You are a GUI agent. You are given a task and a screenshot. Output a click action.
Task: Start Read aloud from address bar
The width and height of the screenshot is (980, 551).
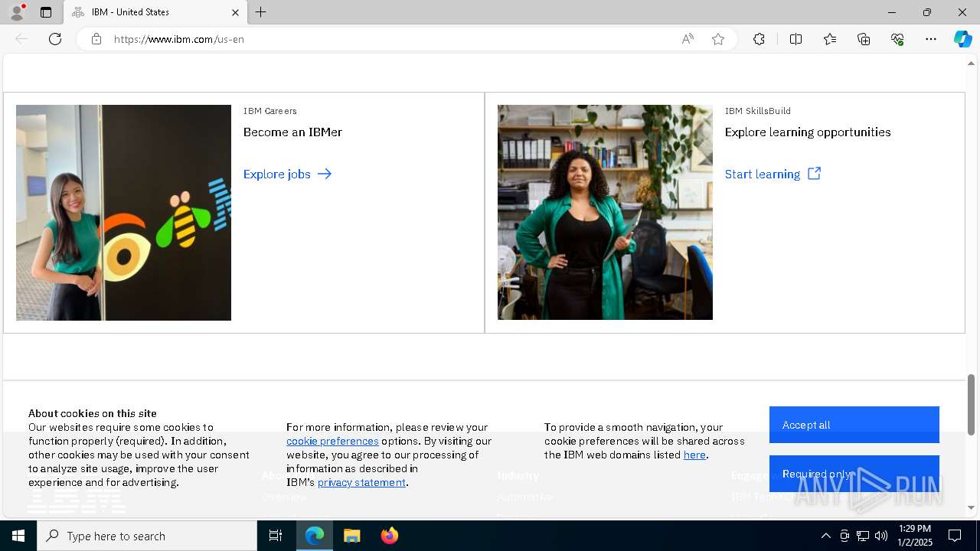coord(688,39)
